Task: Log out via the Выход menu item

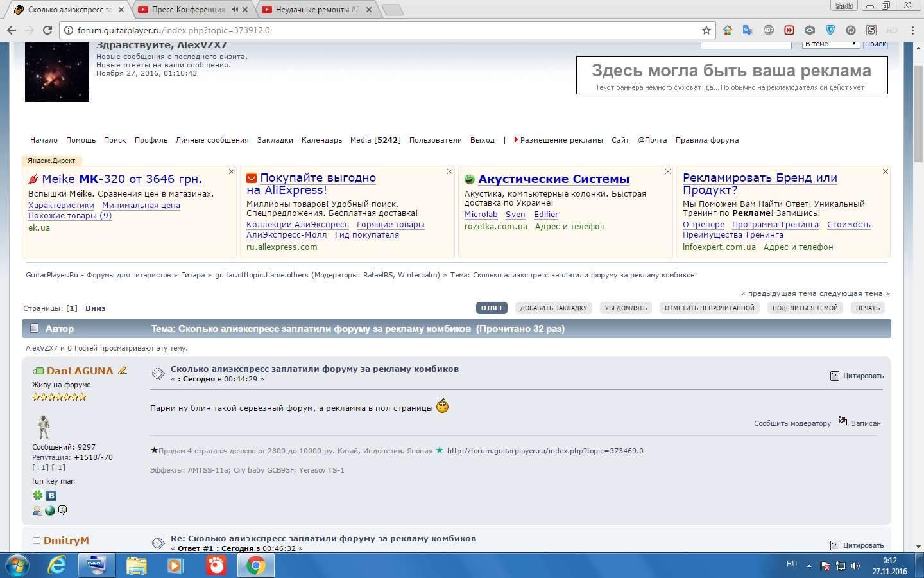Action: [x=483, y=140]
